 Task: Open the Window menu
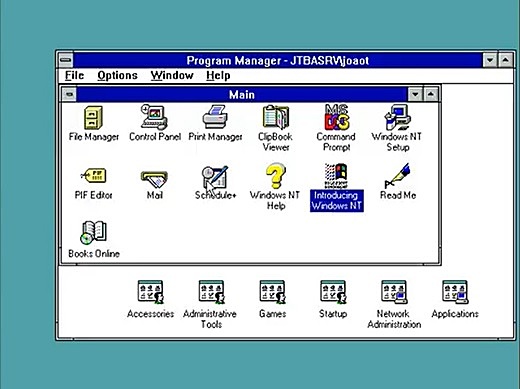click(x=172, y=75)
